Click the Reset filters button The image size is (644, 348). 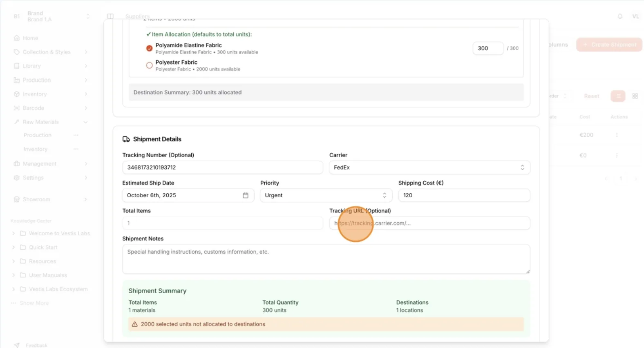pyautogui.click(x=591, y=96)
